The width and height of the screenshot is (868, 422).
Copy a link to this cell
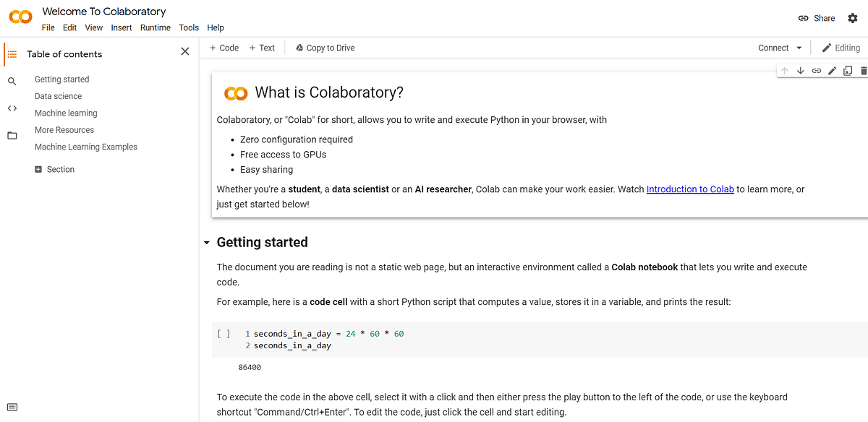pyautogui.click(x=816, y=70)
